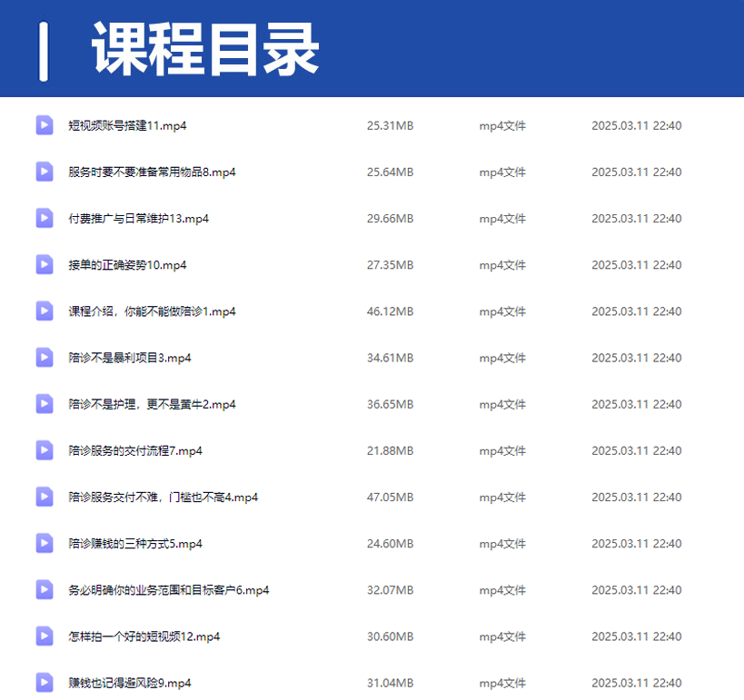This screenshot has width=744, height=700.
Task: Click video icon beside 短视频账号搭建11.mp4
Action: 45,125
